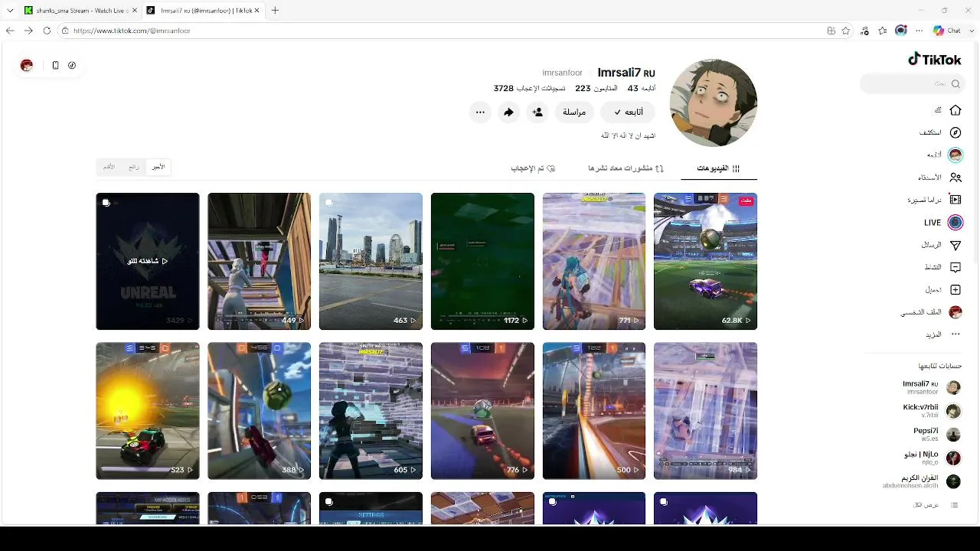Open القران الكريم followed account

click(921, 481)
